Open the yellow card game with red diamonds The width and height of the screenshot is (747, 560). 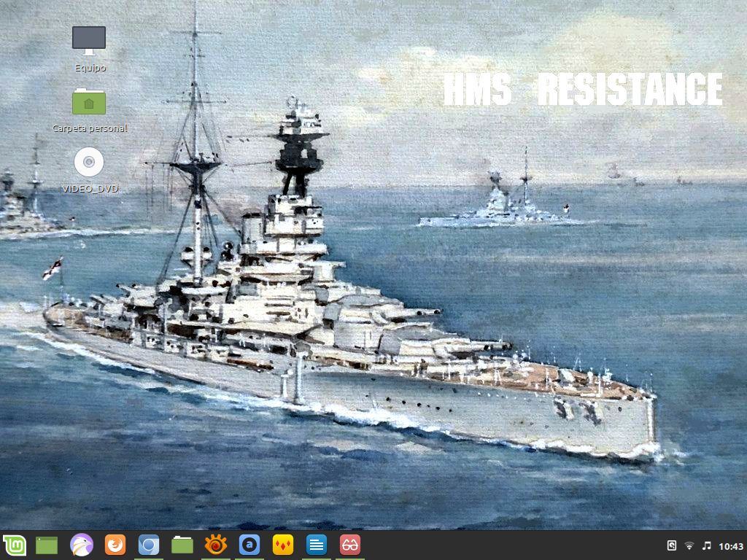coord(283,545)
